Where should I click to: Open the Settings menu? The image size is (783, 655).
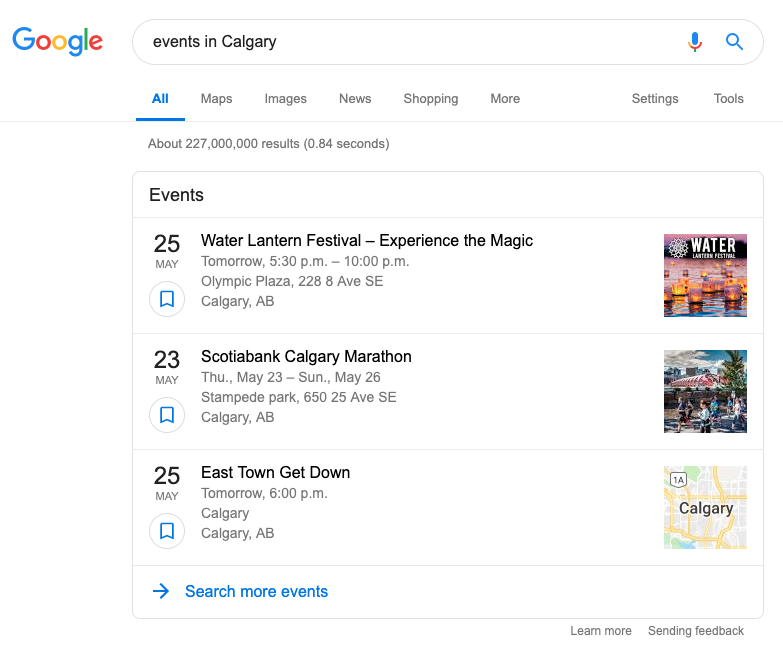coord(655,99)
